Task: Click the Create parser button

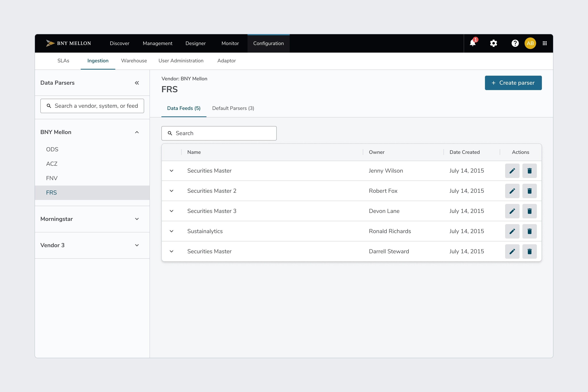Action: click(x=513, y=83)
